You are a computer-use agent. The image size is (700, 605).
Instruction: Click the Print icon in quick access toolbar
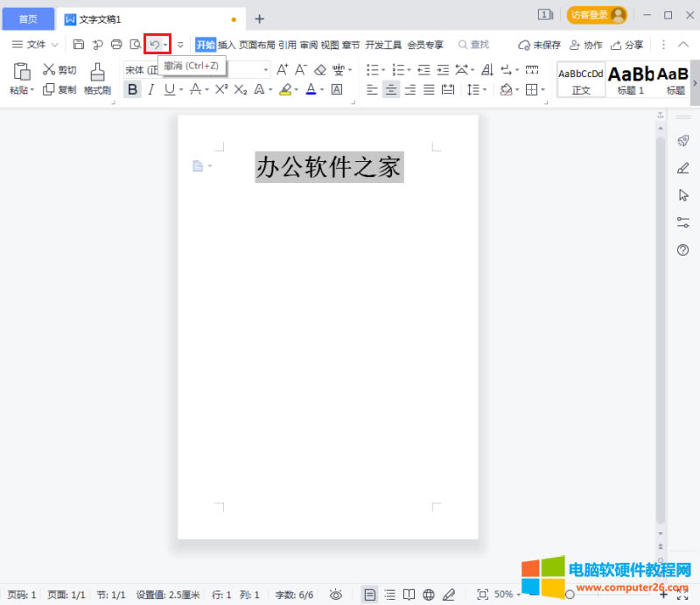pyautogui.click(x=116, y=45)
